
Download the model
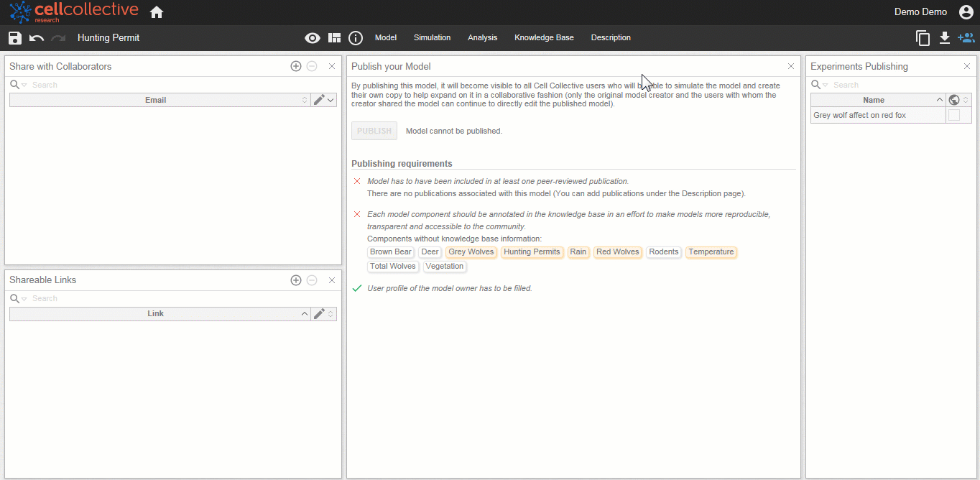tap(945, 38)
